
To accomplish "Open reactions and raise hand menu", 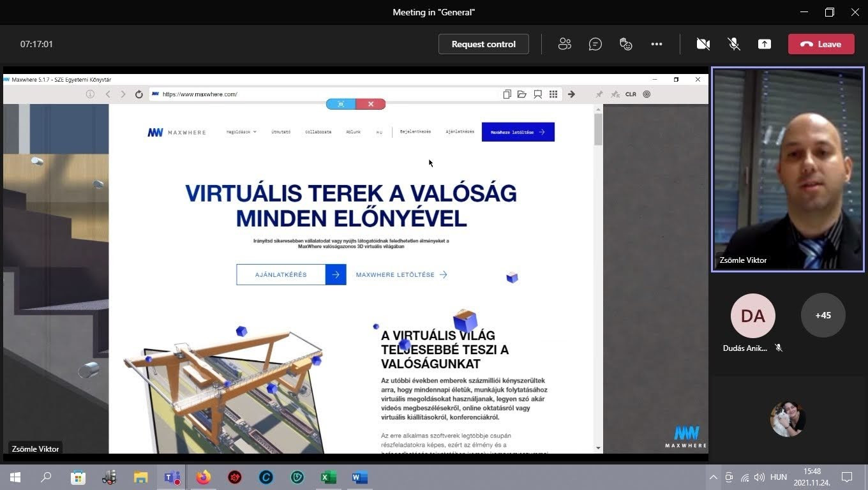I will [x=625, y=44].
